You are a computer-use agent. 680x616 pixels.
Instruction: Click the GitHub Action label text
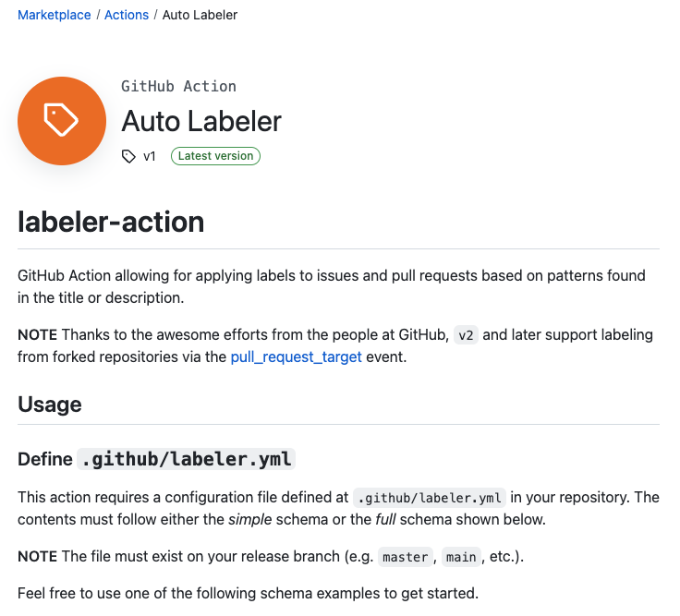click(x=178, y=86)
